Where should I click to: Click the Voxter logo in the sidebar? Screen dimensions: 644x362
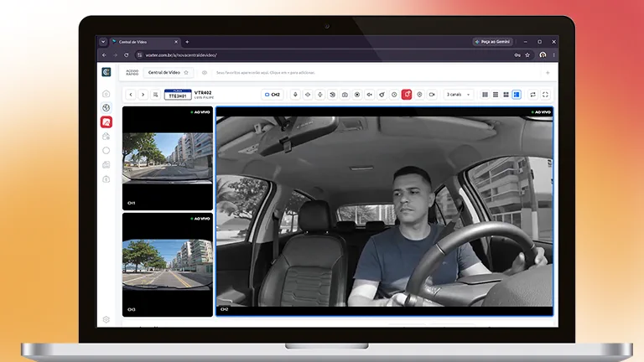coord(106,72)
